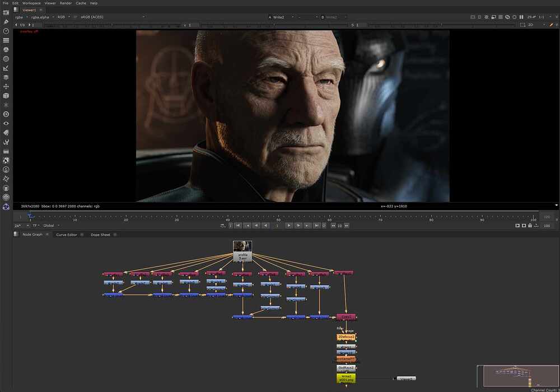Click the viewer pipette paint icon
This screenshot has height=392, width=560.
tap(552, 25)
